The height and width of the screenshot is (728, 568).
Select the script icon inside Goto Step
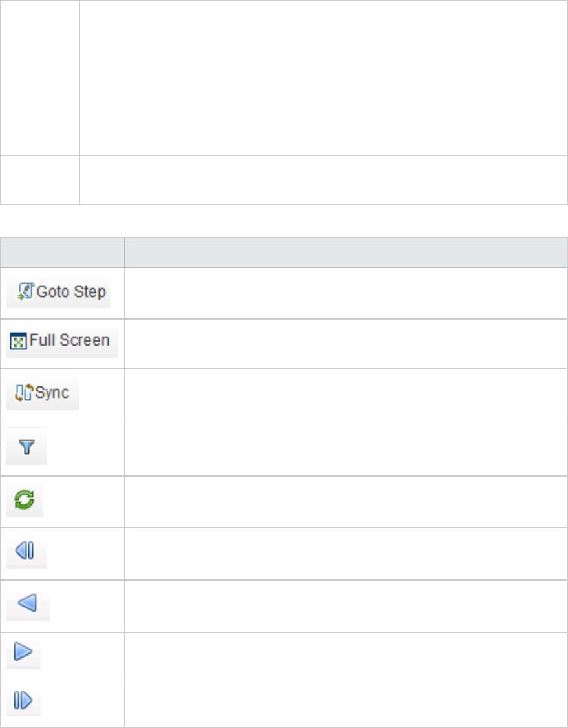(x=26, y=291)
